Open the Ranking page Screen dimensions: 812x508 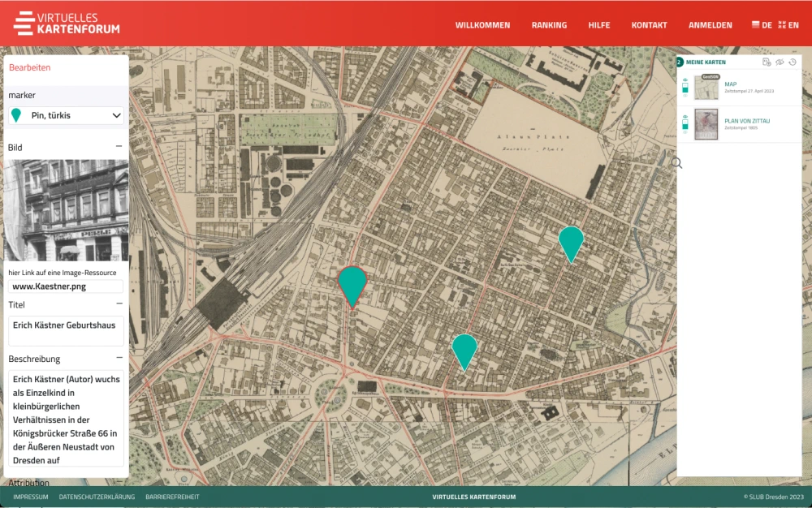[549, 25]
